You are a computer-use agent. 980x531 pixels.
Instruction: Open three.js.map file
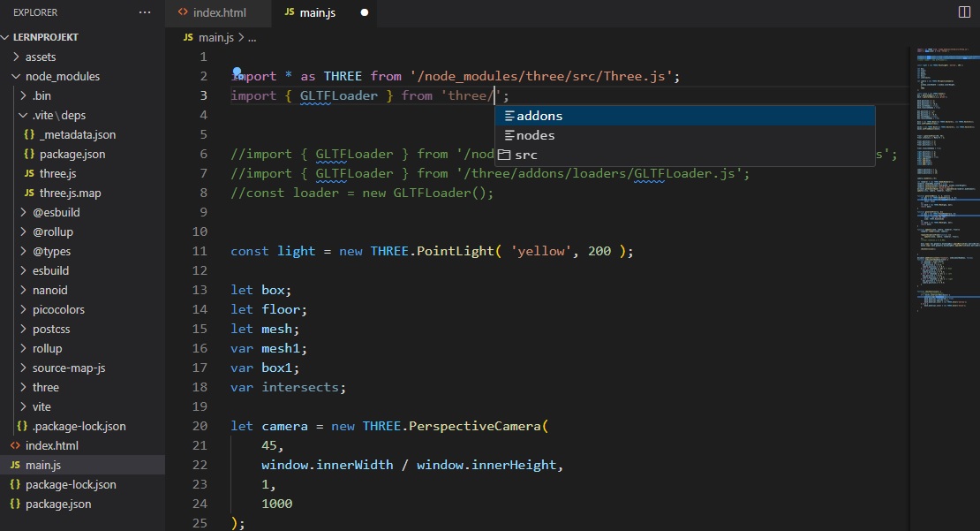(82, 193)
